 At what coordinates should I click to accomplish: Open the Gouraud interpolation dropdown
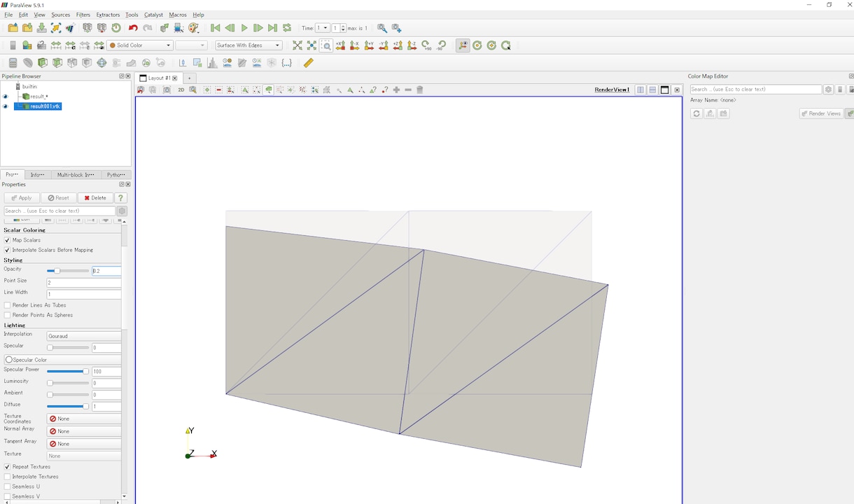[x=84, y=336]
